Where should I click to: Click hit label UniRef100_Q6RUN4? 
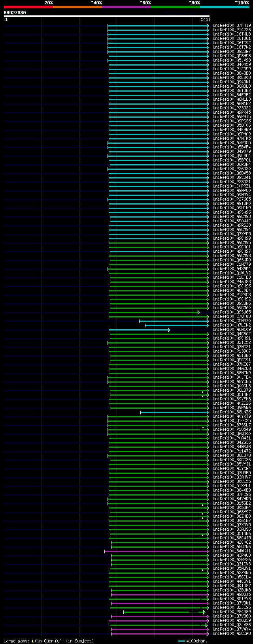pyautogui.click(x=232, y=164)
